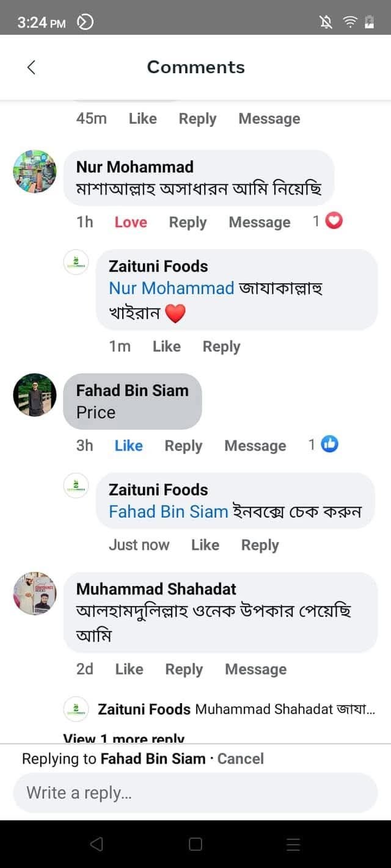Screen dimensions: 391x868
Task: Message Fahad Bin Siam
Action: click(255, 446)
